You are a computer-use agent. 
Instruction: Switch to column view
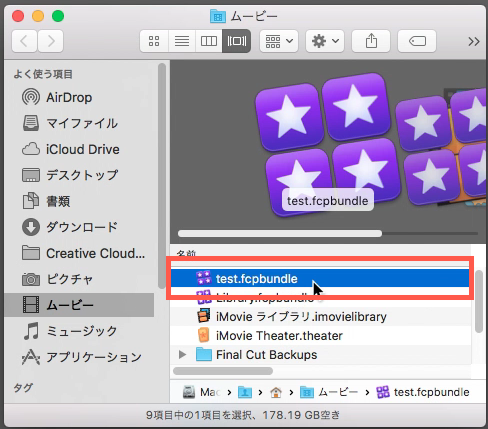209,41
